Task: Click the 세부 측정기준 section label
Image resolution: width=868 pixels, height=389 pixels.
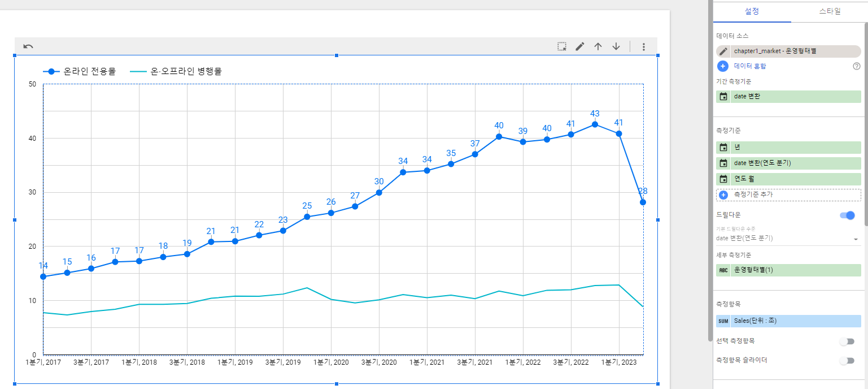Action: click(735, 255)
